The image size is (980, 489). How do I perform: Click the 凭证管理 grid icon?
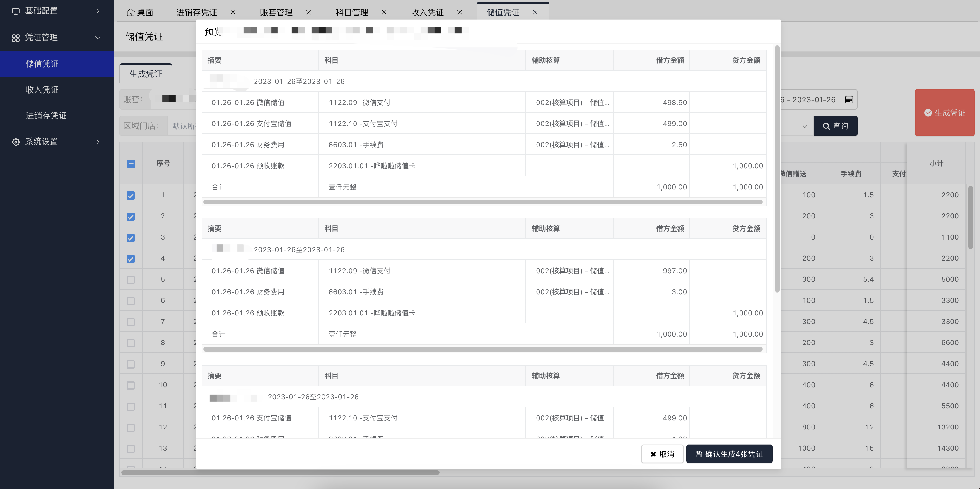coord(16,38)
